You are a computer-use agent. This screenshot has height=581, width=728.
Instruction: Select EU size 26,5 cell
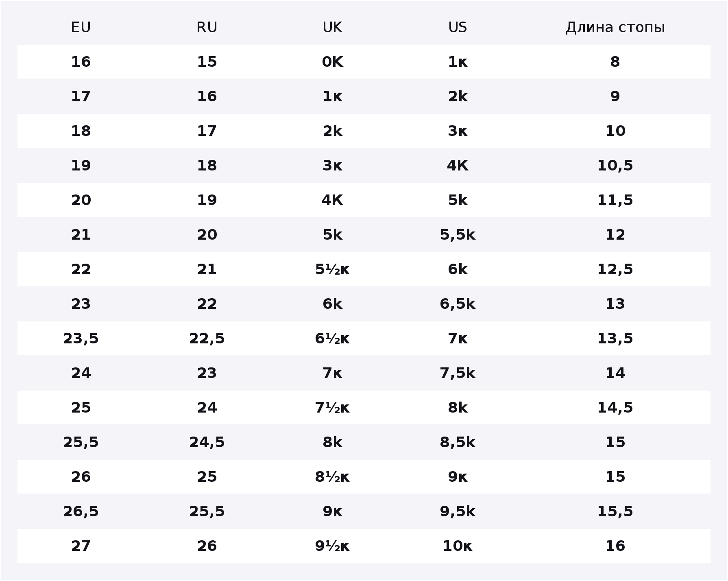tap(81, 511)
